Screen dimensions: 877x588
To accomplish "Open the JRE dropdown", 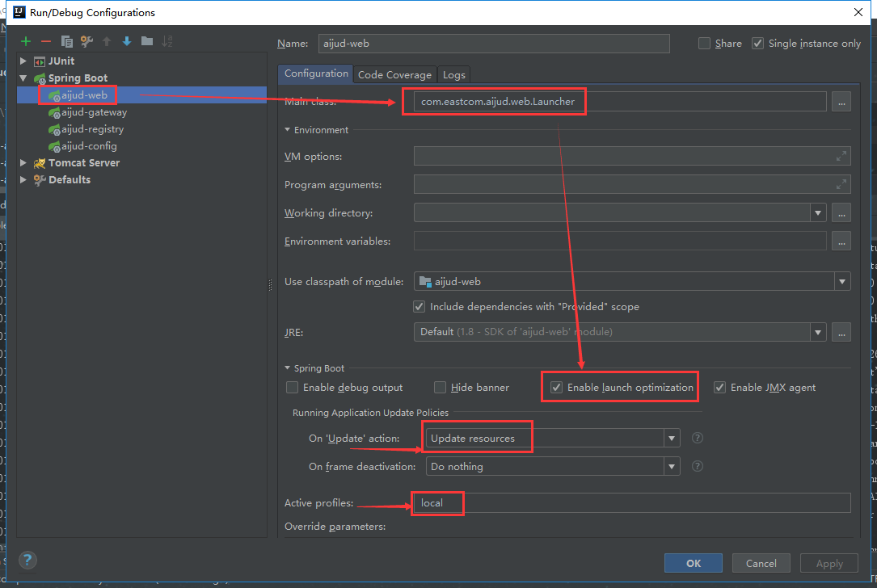I will click(818, 332).
